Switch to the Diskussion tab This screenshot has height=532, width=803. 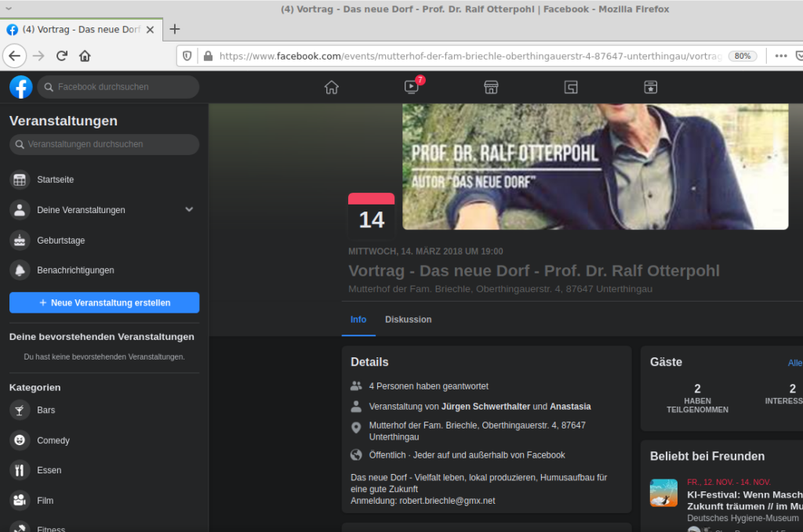[x=408, y=319]
